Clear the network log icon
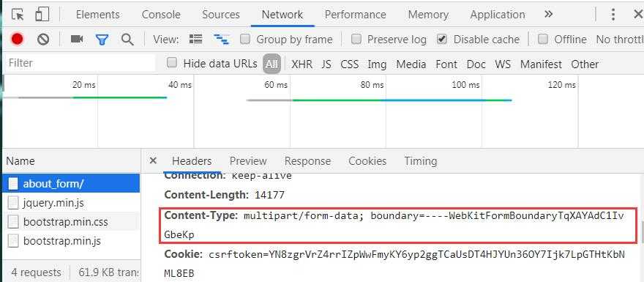 pos(43,40)
